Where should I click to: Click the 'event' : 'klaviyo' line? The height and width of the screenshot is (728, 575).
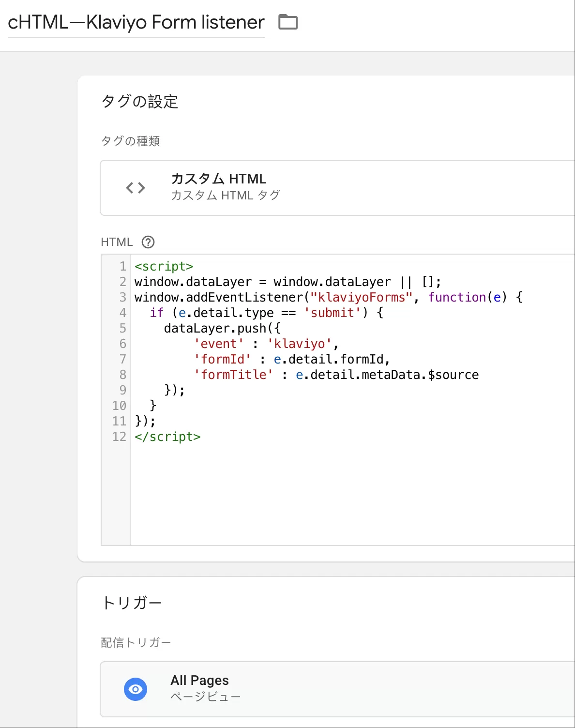pyautogui.click(x=266, y=344)
